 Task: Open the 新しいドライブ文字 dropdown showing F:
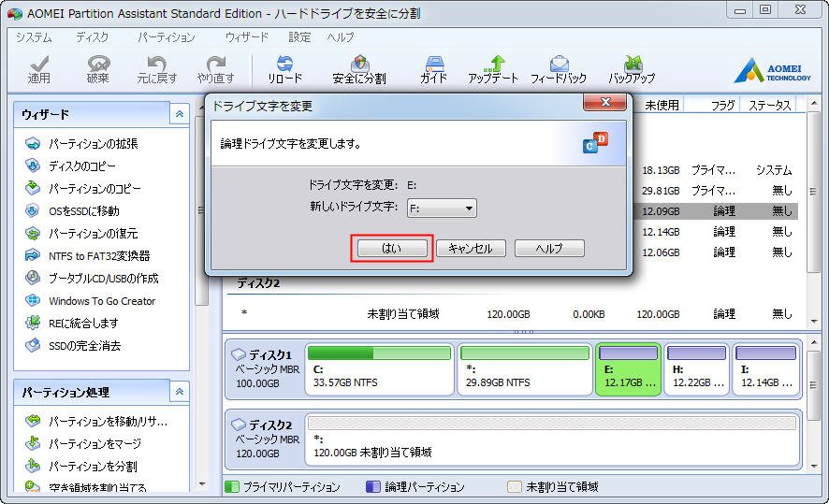click(442, 209)
